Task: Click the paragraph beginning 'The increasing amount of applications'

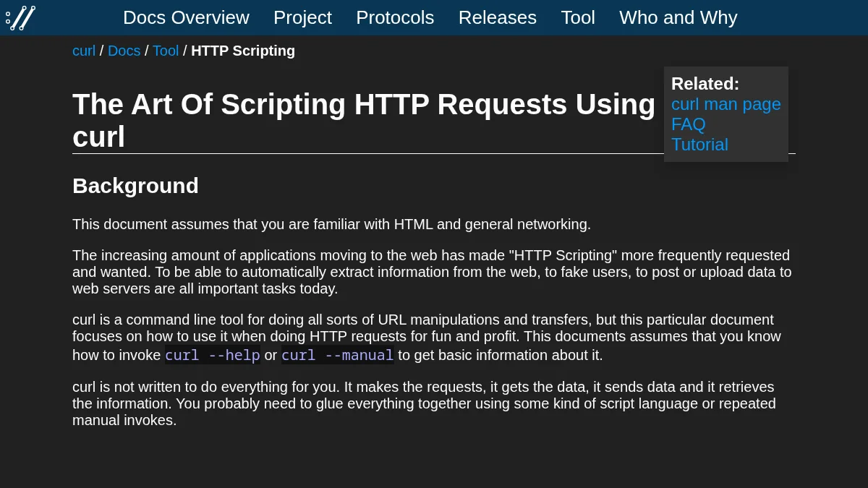Action: pyautogui.click(x=432, y=272)
